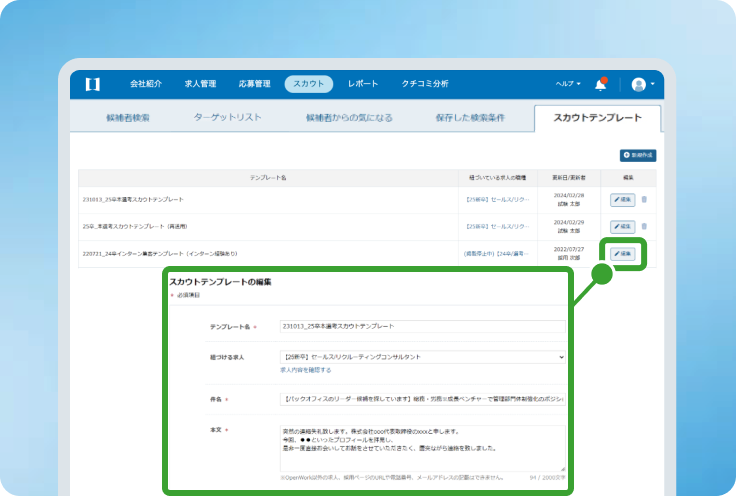The height and width of the screenshot is (496, 736).
Task: Edit the 25卒_本選考 再送用 template row
Action: (x=622, y=227)
